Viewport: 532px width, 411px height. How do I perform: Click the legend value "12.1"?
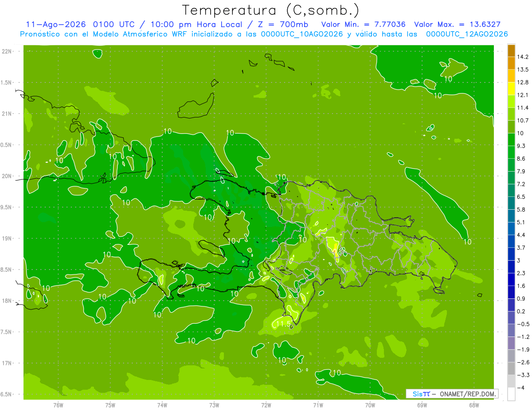[x=523, y=95]
